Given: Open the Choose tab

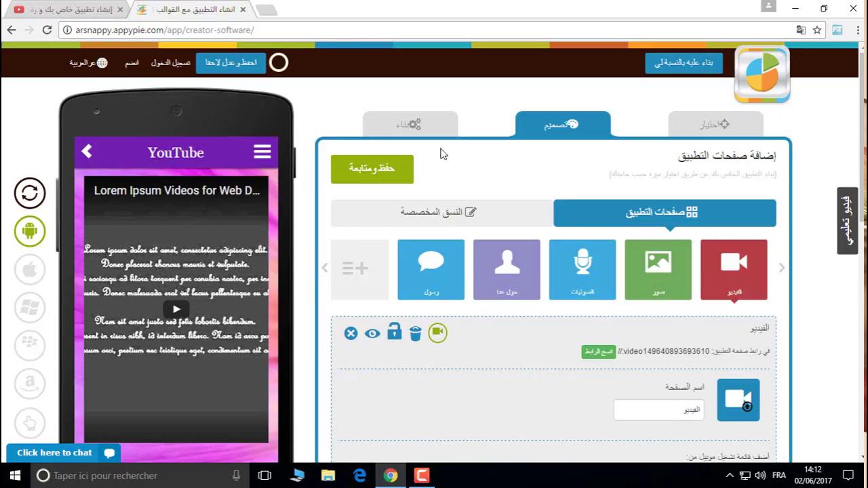Looking at the screenshot, I should coord(715,124).
